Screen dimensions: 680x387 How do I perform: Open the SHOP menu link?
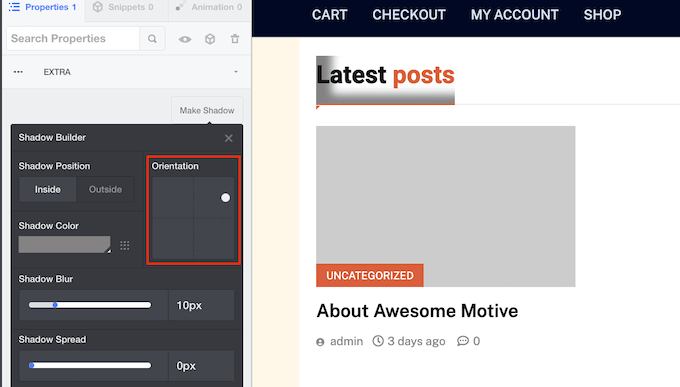point(602,15)
